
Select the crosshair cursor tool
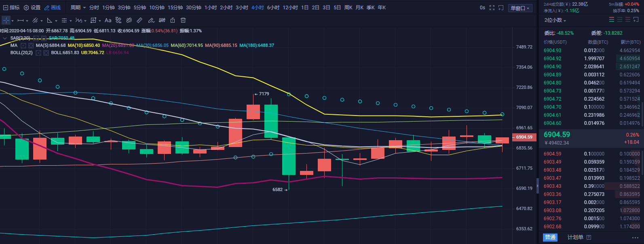click(x=6, y=20)
